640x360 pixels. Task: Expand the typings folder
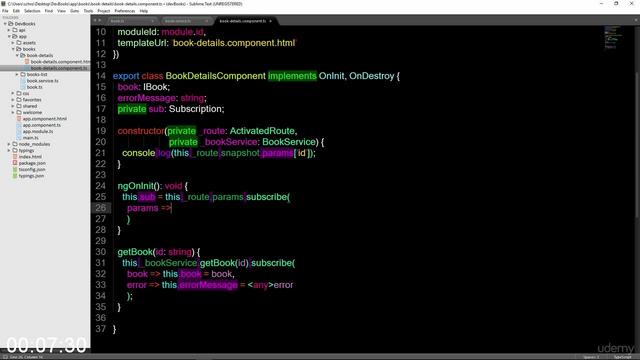coord(9,151)
